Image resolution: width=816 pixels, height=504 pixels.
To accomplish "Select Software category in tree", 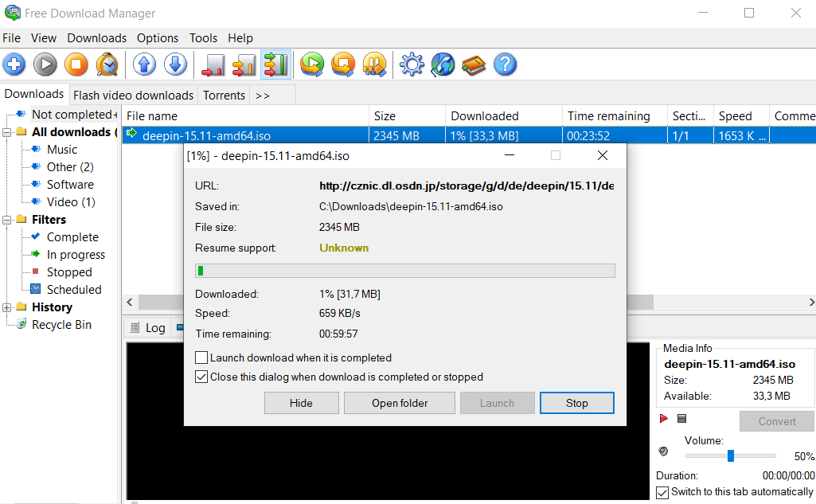I will pos(70,185).
